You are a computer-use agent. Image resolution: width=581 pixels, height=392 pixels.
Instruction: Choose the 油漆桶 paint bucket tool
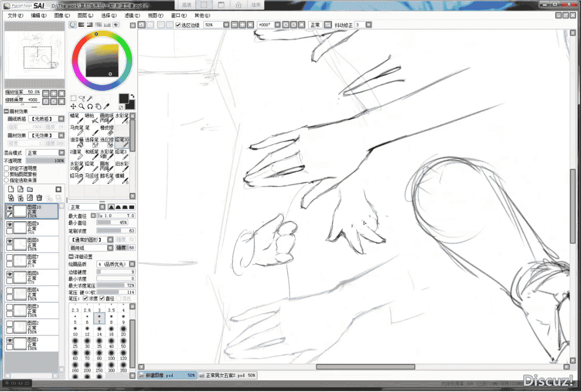(x=77, y=143)
